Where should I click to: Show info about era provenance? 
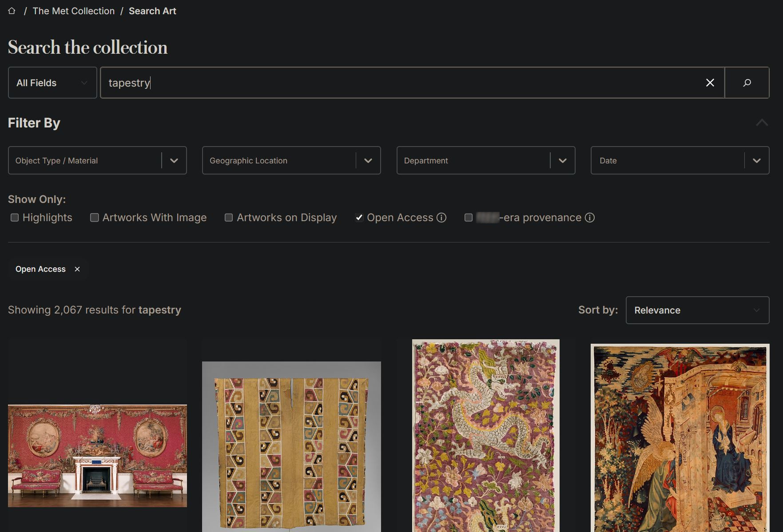click(589, 218)
